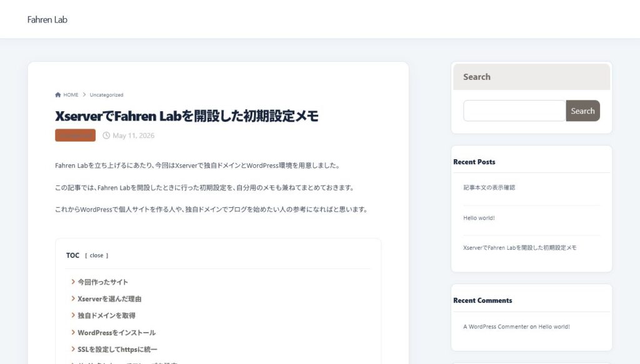Jump to Xserverを選んだ理由 section
Image resolution: width=640 pixels, height=364 pixels.
pos(109,299)
